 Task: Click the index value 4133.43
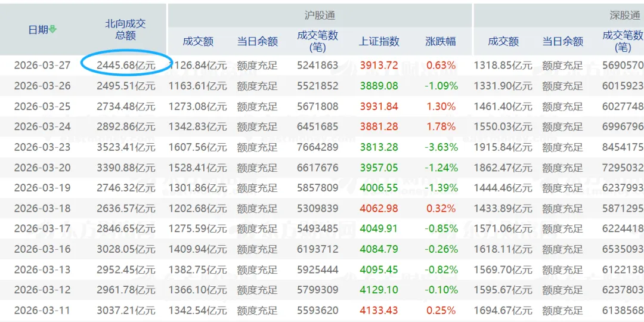coord(379,310)
